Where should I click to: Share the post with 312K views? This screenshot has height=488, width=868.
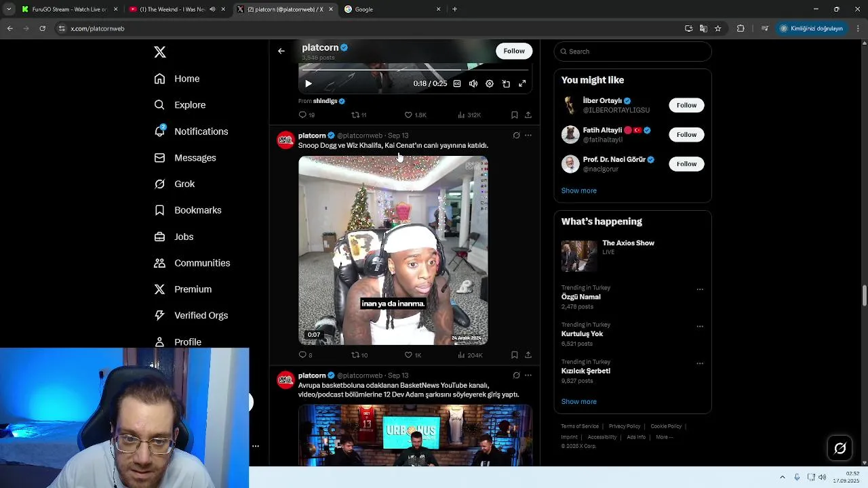click(x=528, y=115)
